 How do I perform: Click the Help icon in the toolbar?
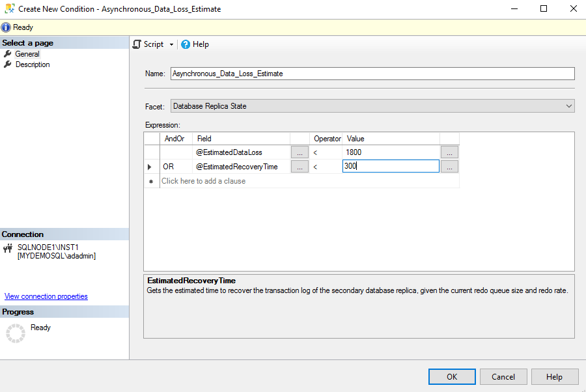[186, 44]
